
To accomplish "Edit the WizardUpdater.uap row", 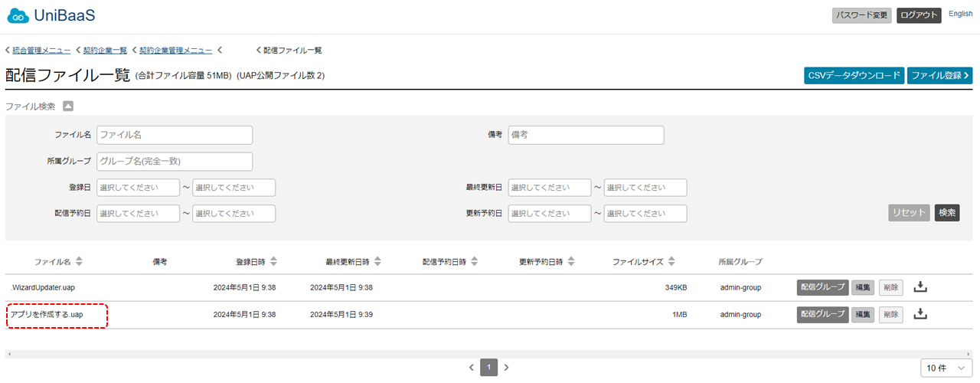I will point(863,288).
